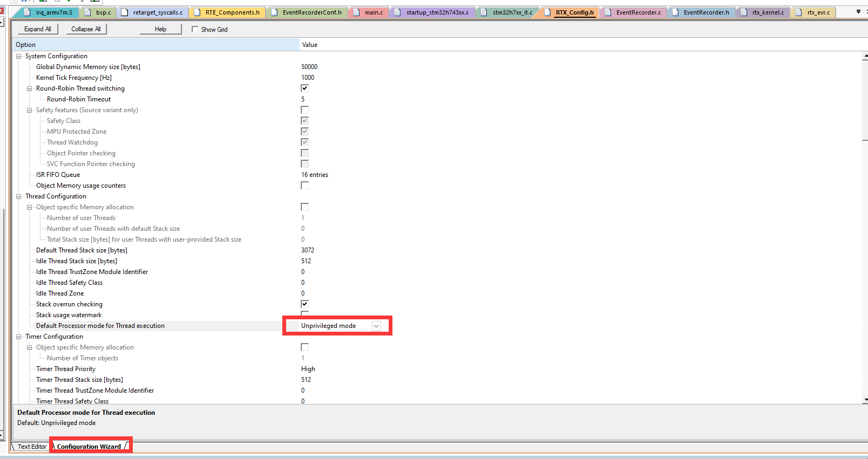868x459 pixels.
Task: Toggle Stack overrun checking checkbox
Action: (304, 304)
